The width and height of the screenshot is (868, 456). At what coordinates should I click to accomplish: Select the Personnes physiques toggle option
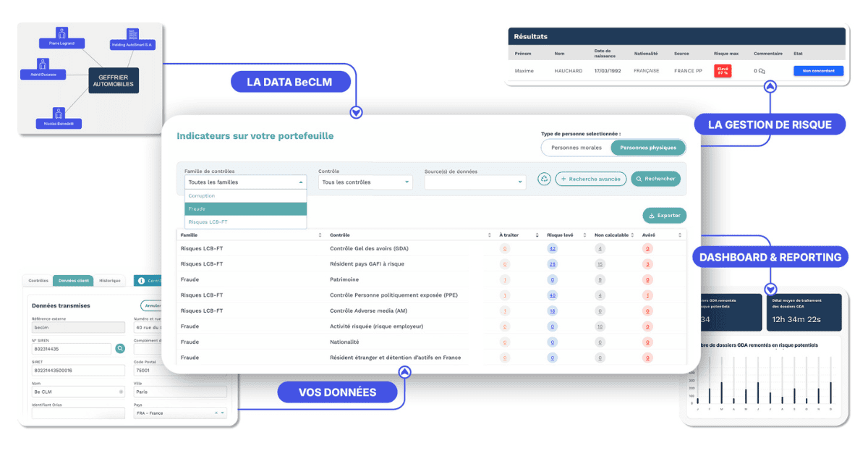coord(647,148)
